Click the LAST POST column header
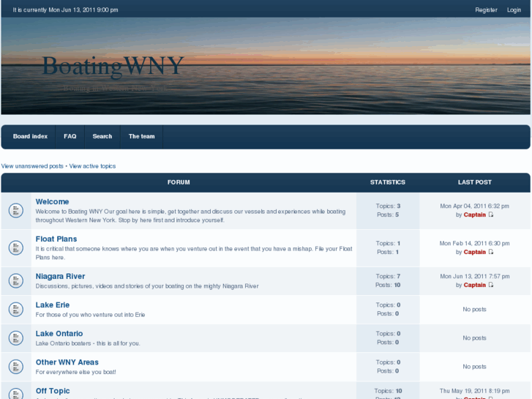The image size is (532, 399). pos(475,182)
